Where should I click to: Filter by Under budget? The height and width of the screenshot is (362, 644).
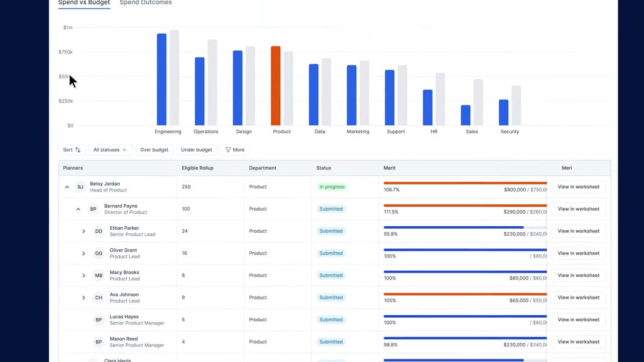click(197, 150)
